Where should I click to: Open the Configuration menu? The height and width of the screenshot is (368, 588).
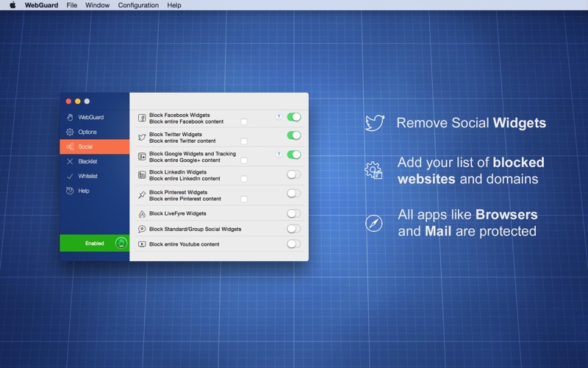(x=138, y=5)
